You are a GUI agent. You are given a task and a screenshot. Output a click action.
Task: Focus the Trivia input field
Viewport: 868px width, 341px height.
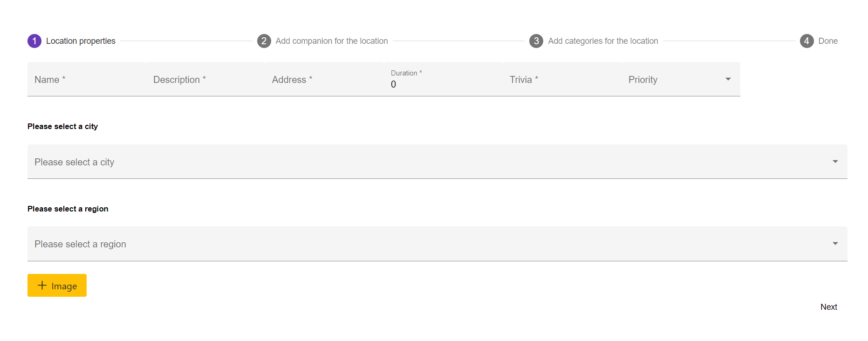click(x=561, y=80)
